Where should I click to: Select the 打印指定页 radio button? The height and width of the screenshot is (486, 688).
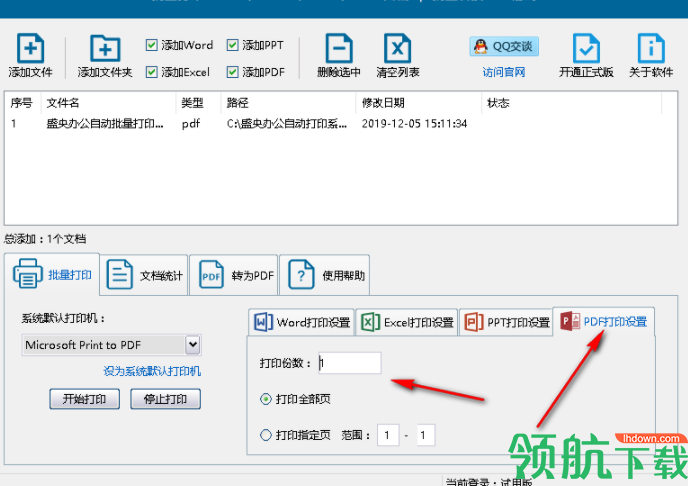coord(266,435)
